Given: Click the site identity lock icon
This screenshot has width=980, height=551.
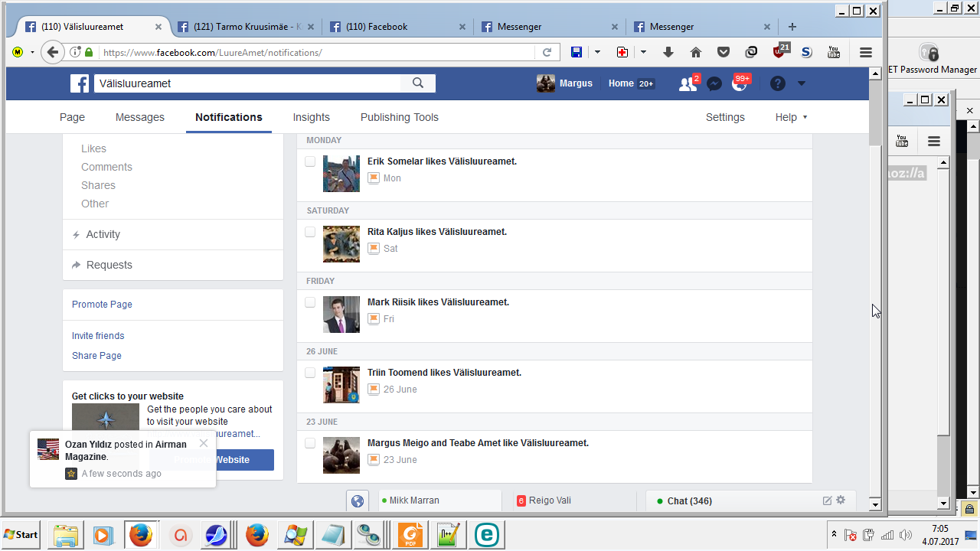Looking at the screenshot, I should pyautogui.click(x=89, y=52).
